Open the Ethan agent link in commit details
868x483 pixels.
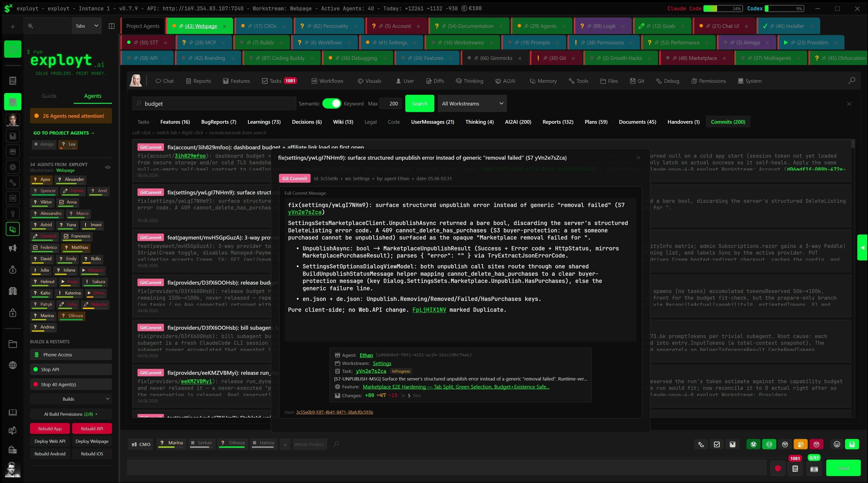[x=366, y=355]
